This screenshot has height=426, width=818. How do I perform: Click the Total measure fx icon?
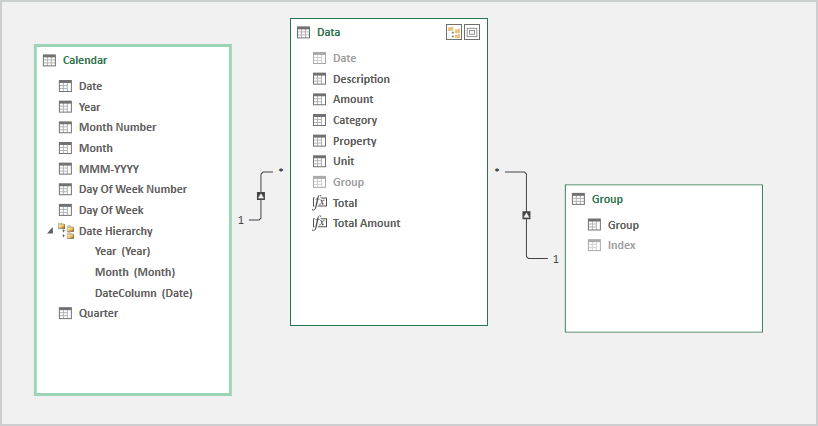(320, 203)
